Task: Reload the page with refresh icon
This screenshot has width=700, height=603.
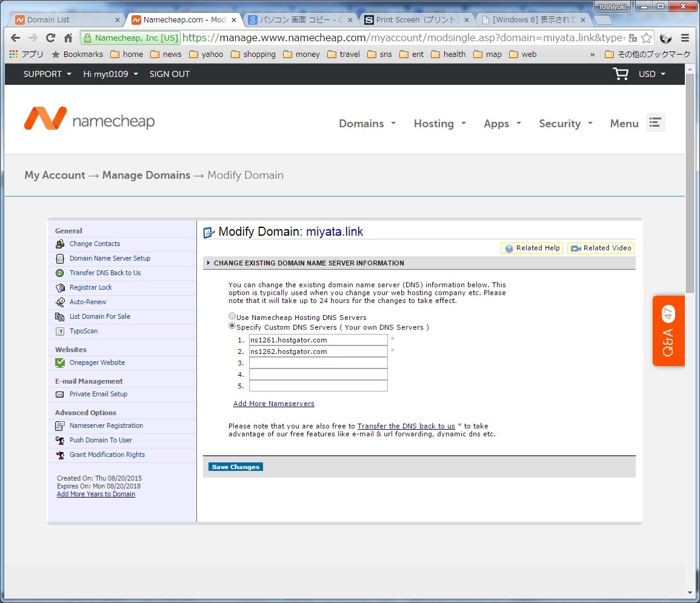Action: tap(50, 38)
